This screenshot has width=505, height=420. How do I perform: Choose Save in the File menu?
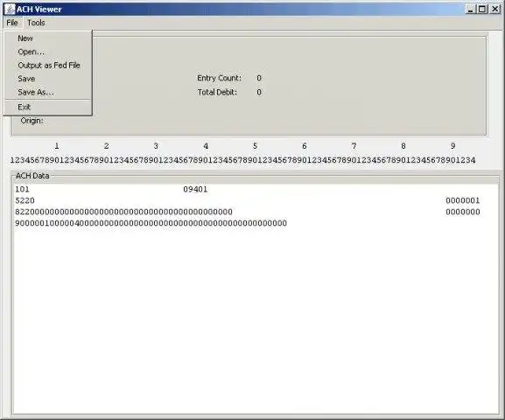tap(47, 79)
